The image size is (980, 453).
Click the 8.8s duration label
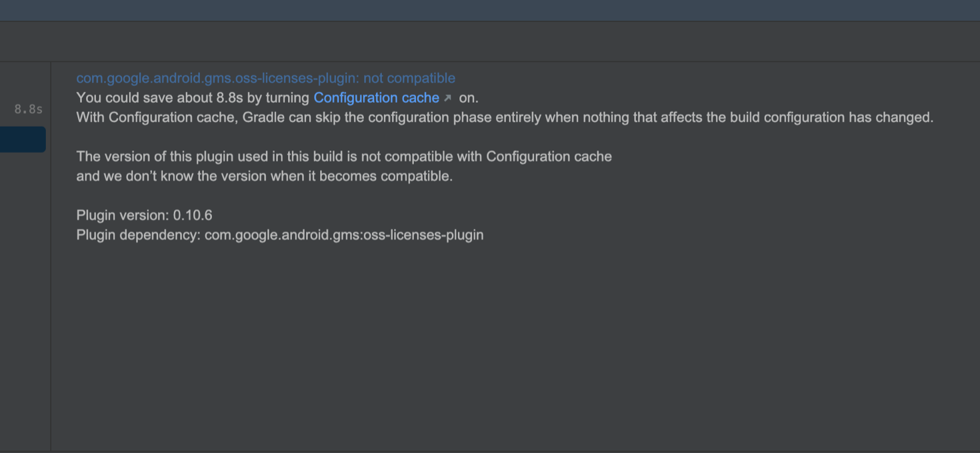click(28, 109)
